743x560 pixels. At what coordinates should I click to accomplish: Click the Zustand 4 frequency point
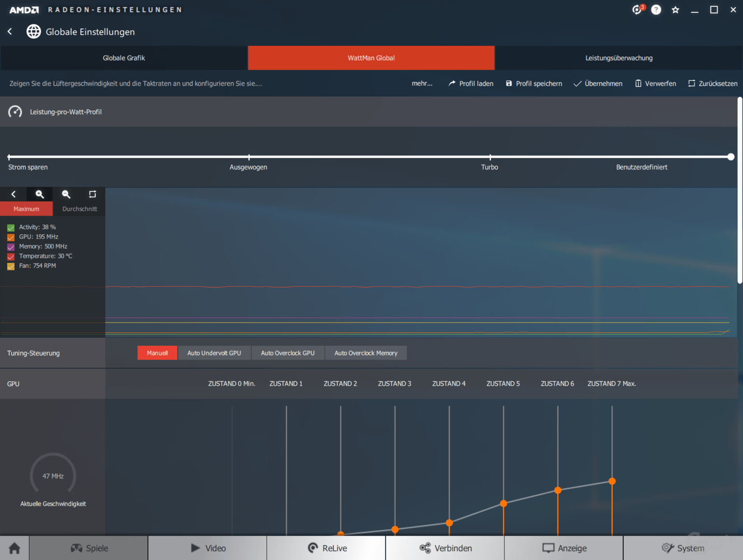(449, 523)
